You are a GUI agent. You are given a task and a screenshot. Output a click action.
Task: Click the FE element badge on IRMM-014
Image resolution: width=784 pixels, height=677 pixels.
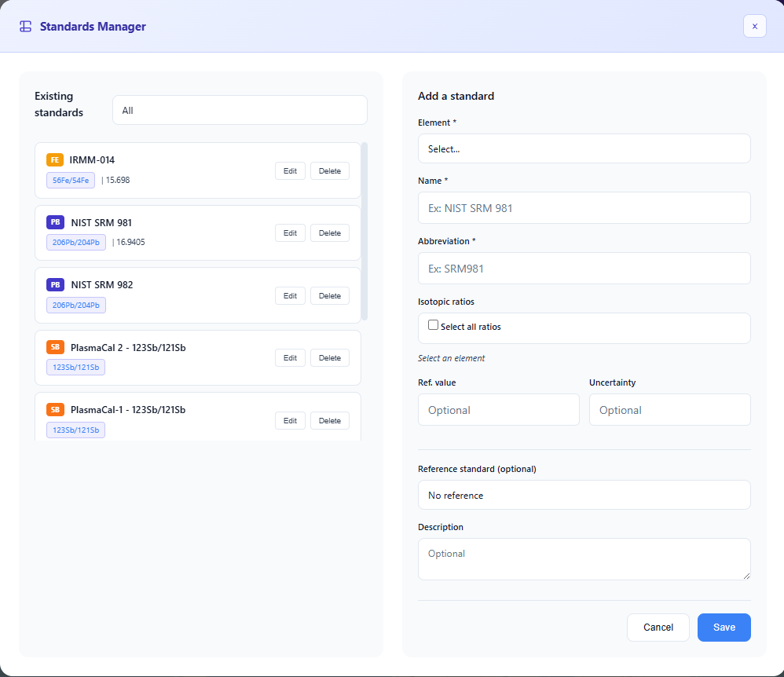tap(55, 159)
